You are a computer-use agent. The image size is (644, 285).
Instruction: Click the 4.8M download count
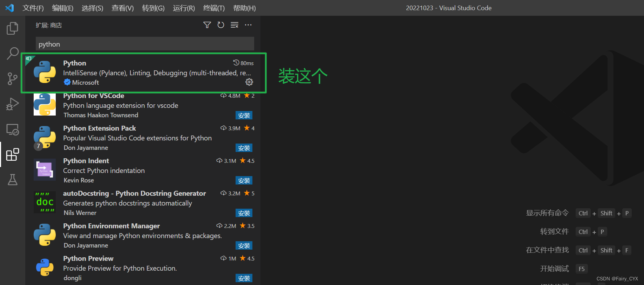[230, 96]
